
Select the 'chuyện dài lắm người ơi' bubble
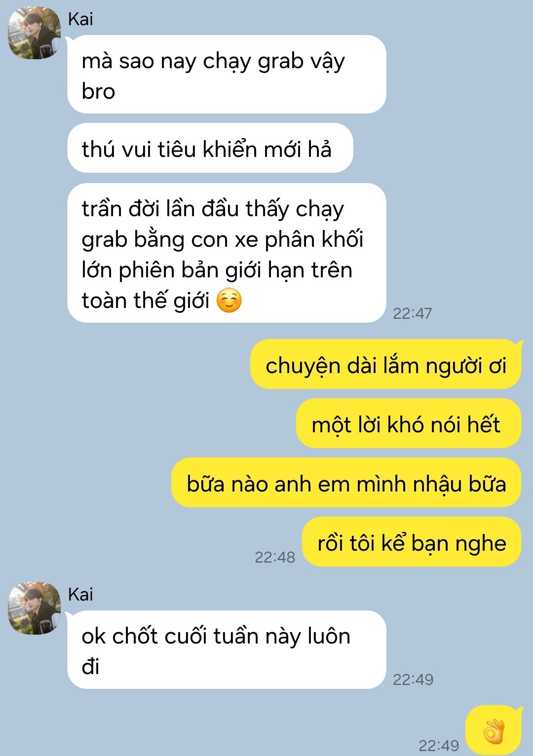[385, 364]
